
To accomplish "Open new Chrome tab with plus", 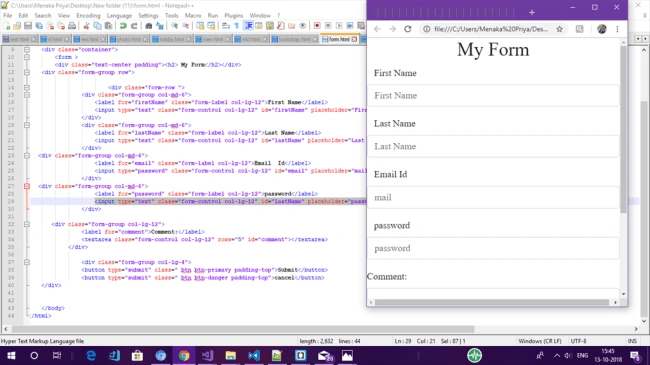I will [x=532, y=12].
